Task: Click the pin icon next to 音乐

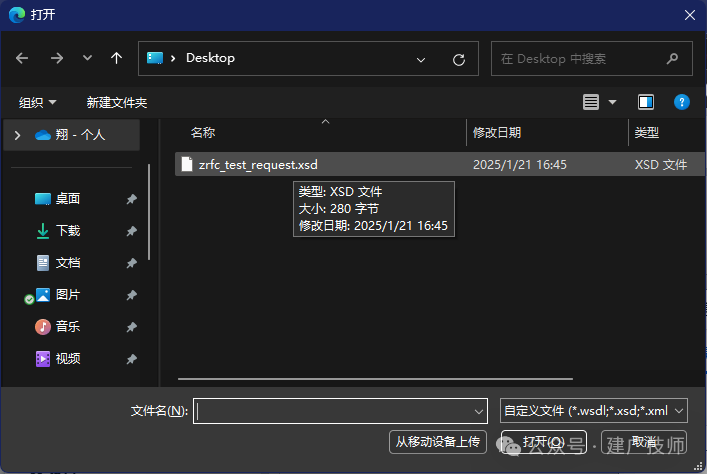Action: pos(131,327)
